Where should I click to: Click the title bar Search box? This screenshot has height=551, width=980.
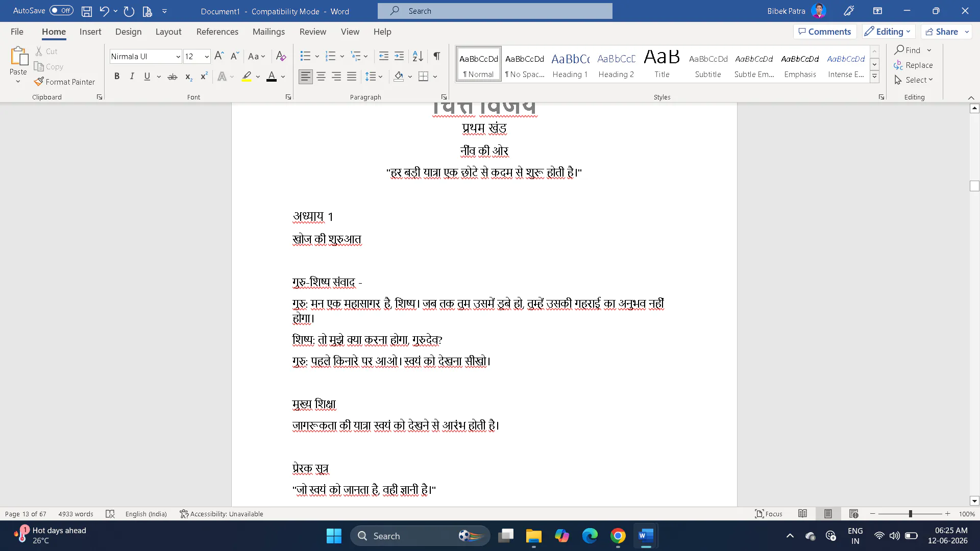pyautogui.click(x=495, y=11)
